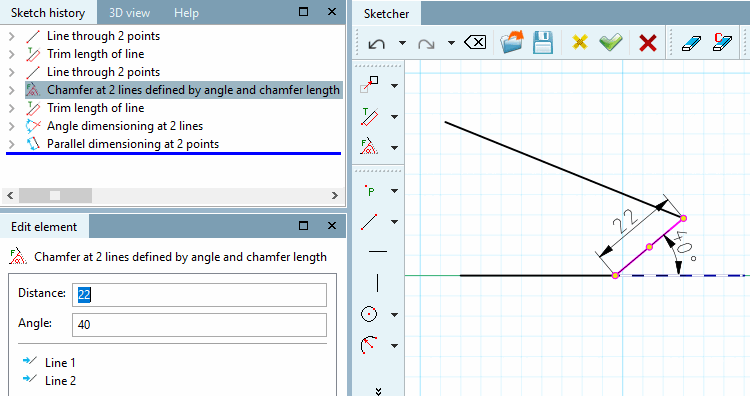750x396 pixels.
Task: Save the sketch with the floppy disk icon
Action: (x=543, y=43)
